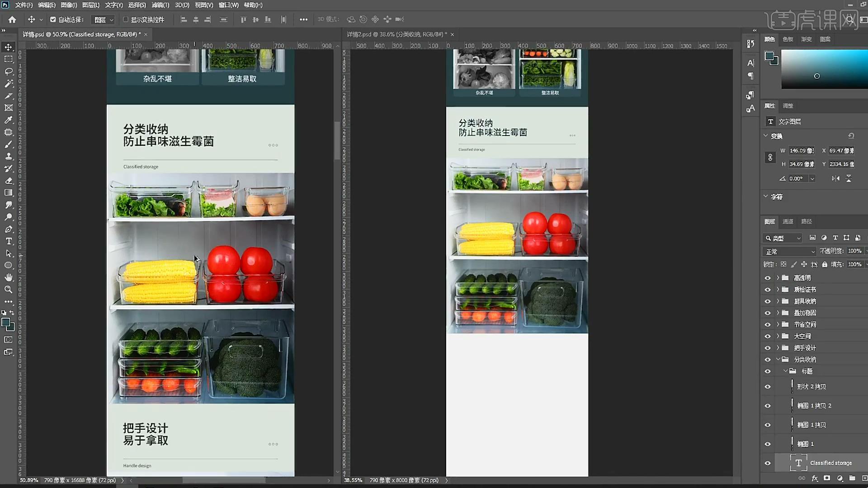Pick a color in the color field
Image resolution: width=868 pixels, height=488 pixels.
(824, 69)
